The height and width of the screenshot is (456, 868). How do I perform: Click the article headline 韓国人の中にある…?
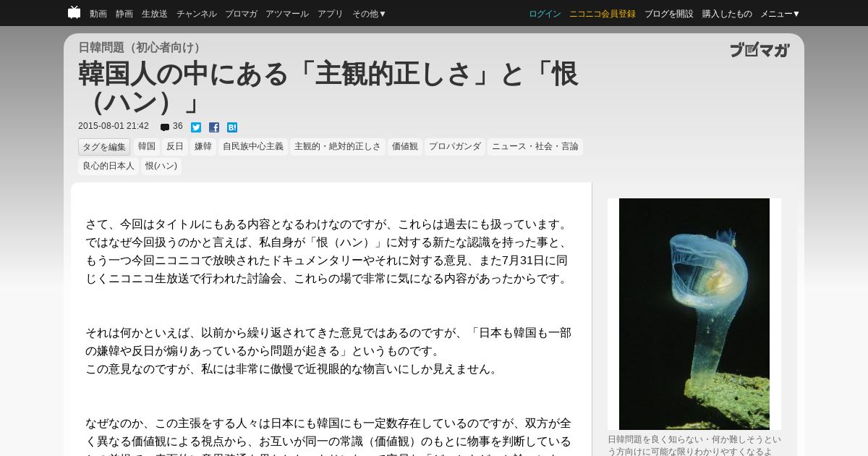pos(328,88)
